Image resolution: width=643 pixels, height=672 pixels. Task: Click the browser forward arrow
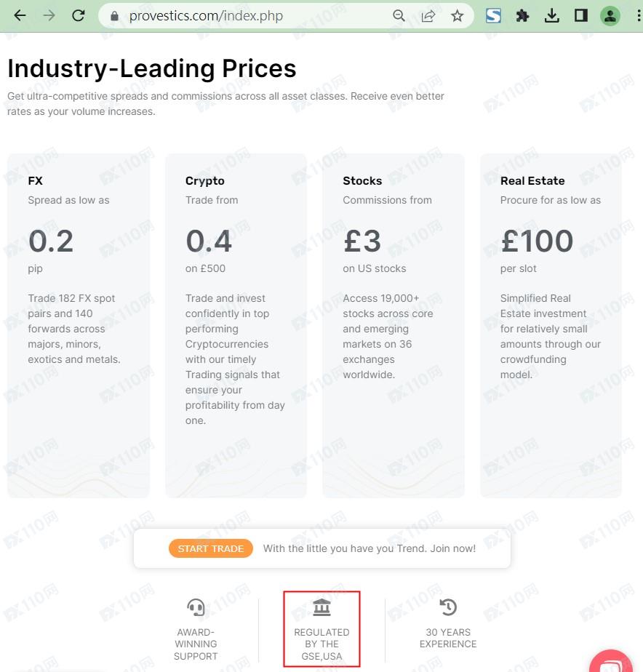coord(49,15)
